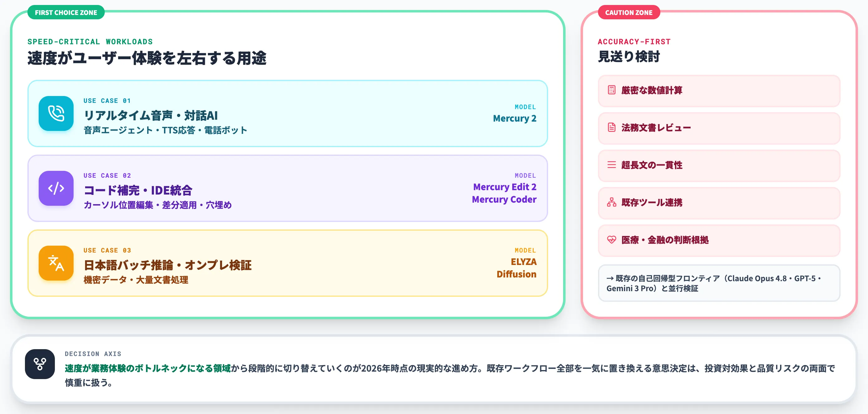Click the phone call icon for Use Case 01
The image size is (868, 414).
[56, 113]
